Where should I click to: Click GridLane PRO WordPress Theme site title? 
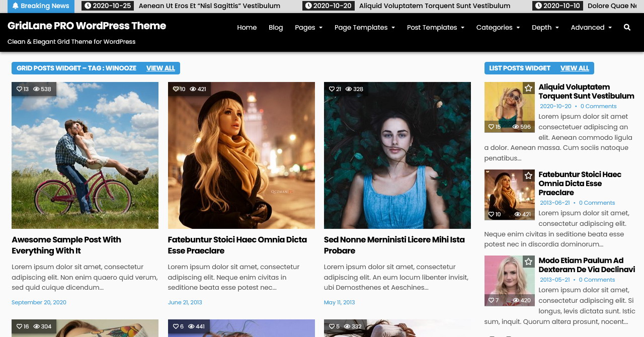[87, 26]
